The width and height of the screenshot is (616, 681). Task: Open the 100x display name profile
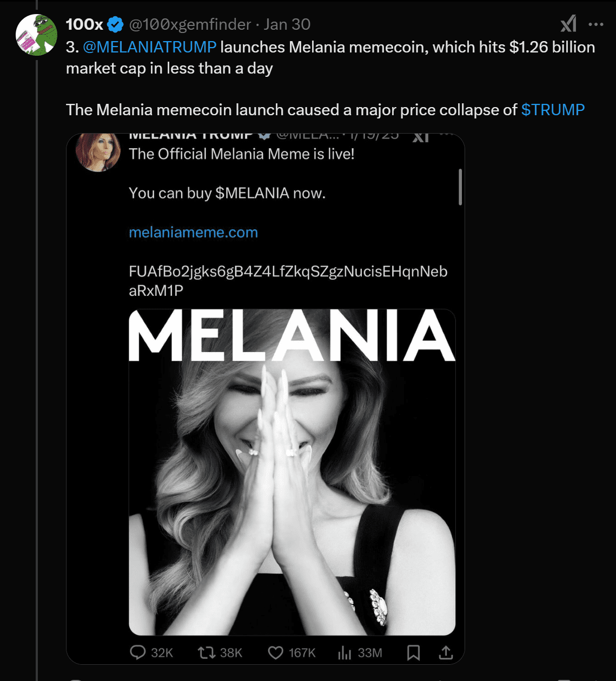[x=84, y=24]
